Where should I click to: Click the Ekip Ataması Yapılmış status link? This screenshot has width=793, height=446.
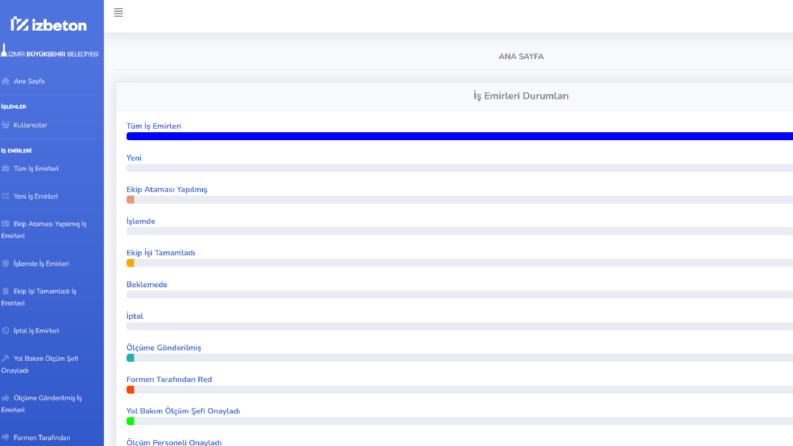coord(167,189)
